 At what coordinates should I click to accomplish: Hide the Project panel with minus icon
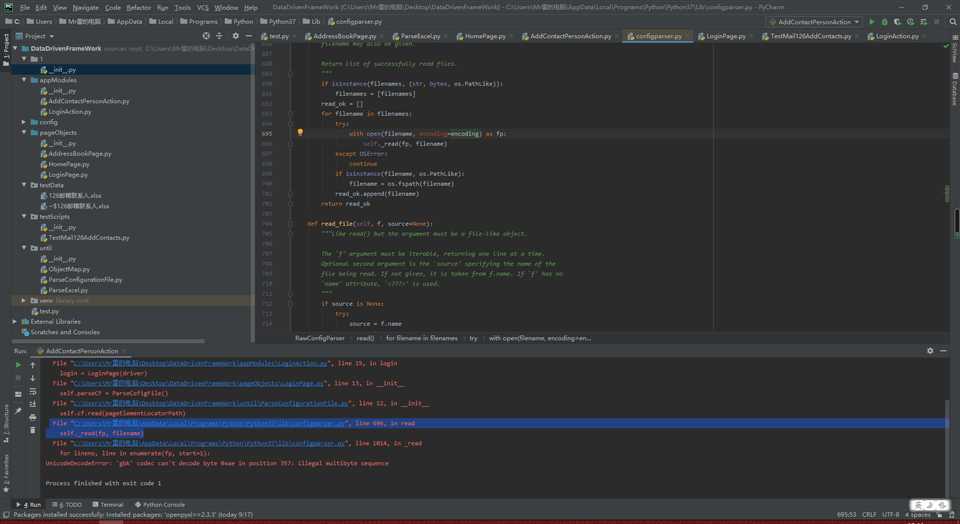(x=249, y=36)
